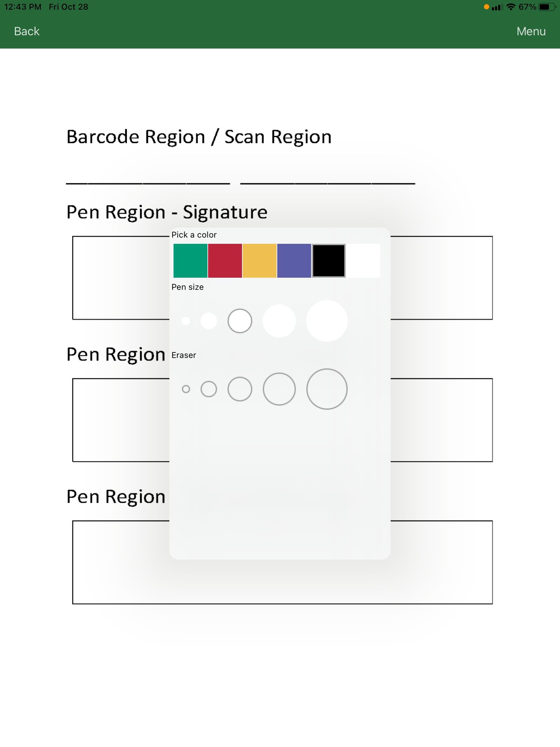Pick the medium eraser size
Screen dimensions: 560x747
click(x=240, y=389)
